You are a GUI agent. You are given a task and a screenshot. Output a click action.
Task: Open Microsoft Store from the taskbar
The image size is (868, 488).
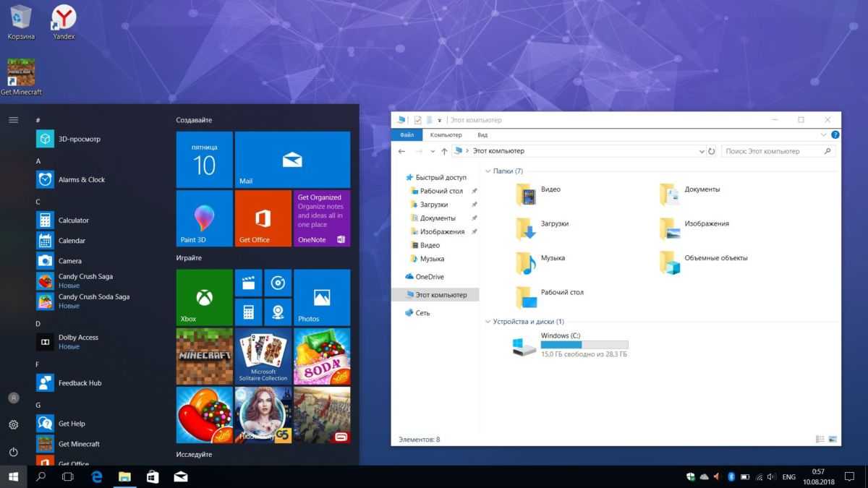coord(153,476)
